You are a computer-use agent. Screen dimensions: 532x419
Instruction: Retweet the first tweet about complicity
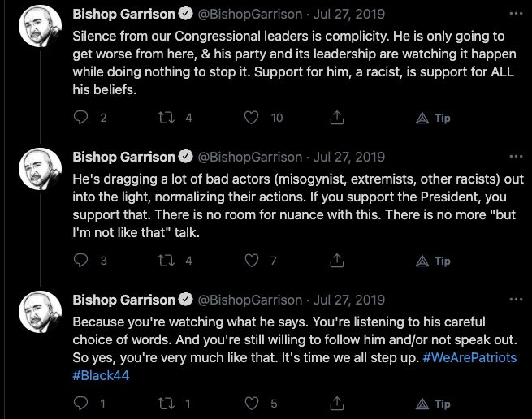click(166, 118)
